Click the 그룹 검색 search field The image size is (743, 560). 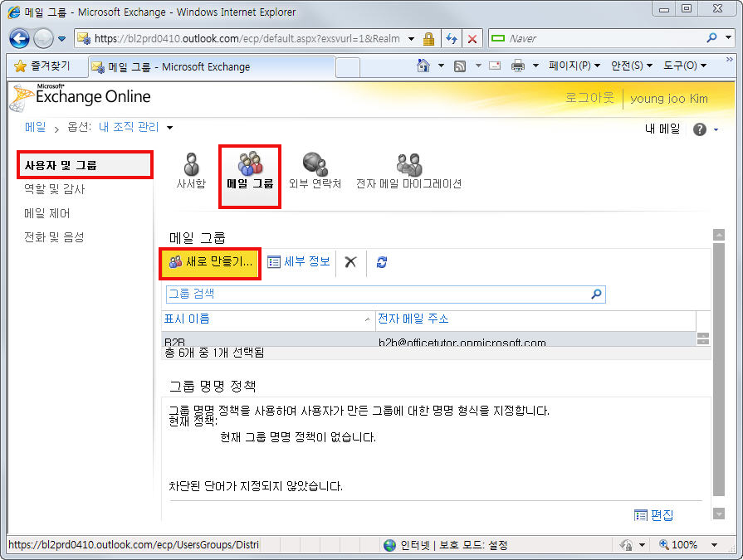378,294
